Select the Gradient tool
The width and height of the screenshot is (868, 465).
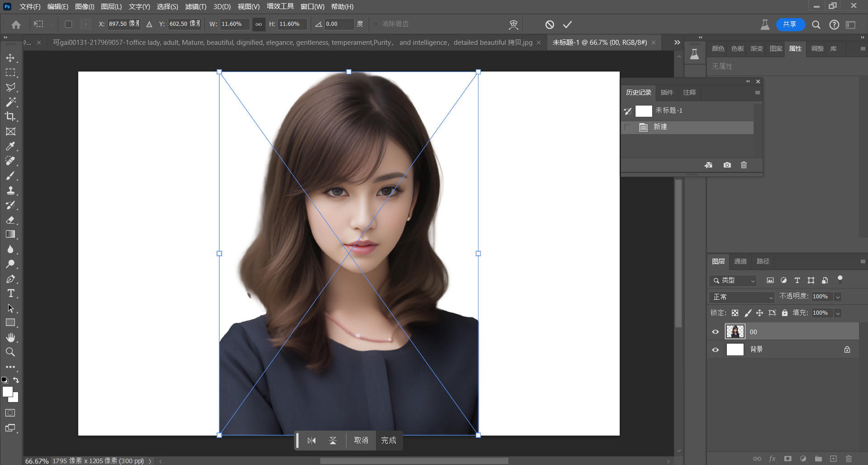(x=10, y=235)
